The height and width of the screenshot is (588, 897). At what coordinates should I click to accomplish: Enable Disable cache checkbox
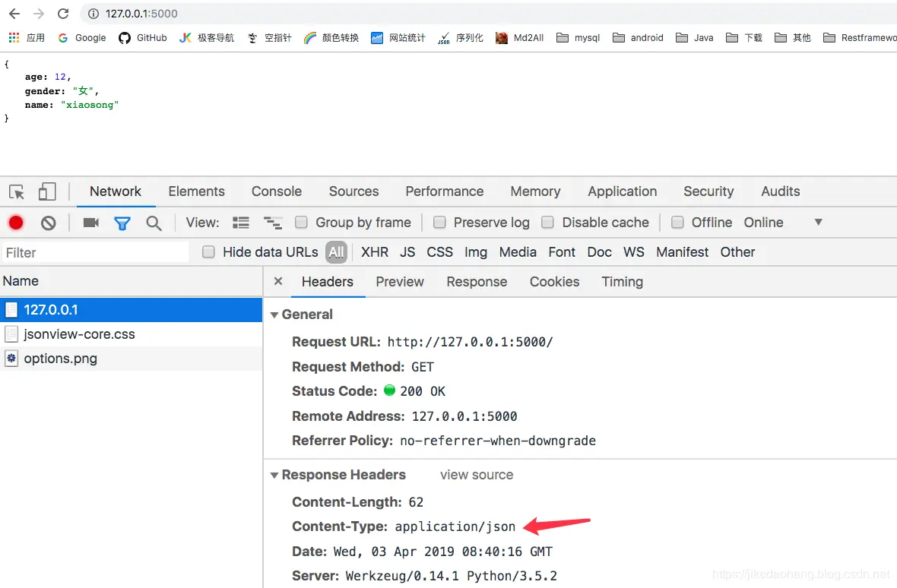point(547,223)
